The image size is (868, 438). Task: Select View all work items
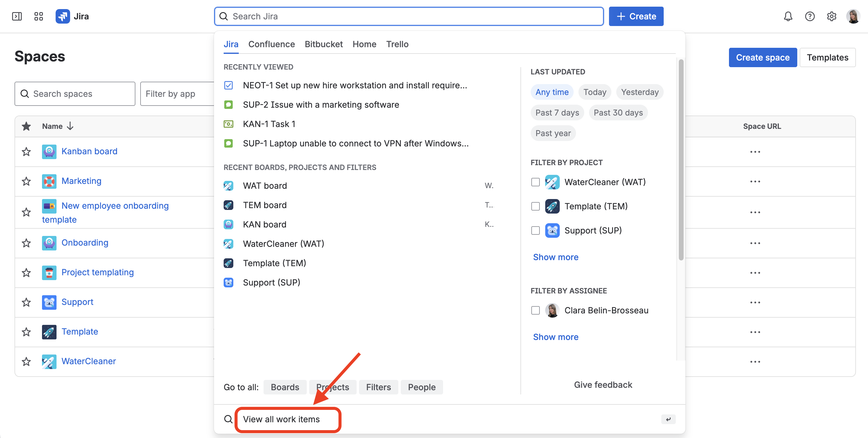[281, 419]
